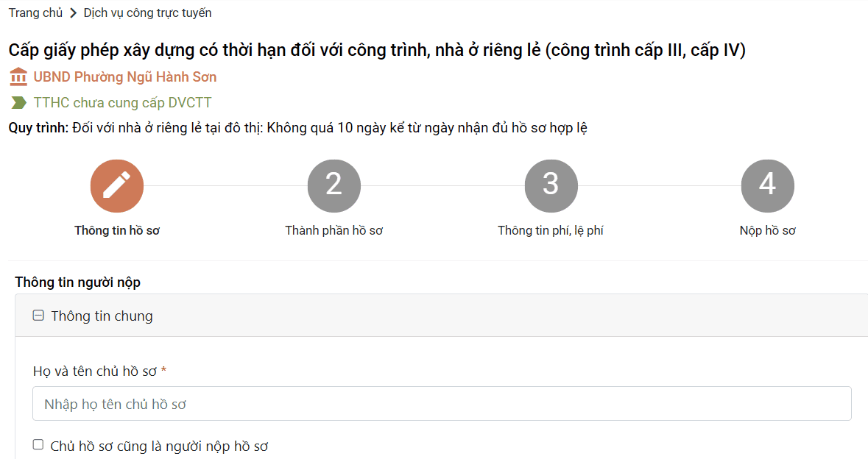Screen dimensions: 868x459
Task: Click the step 4 circle icon
Action: 767,185
